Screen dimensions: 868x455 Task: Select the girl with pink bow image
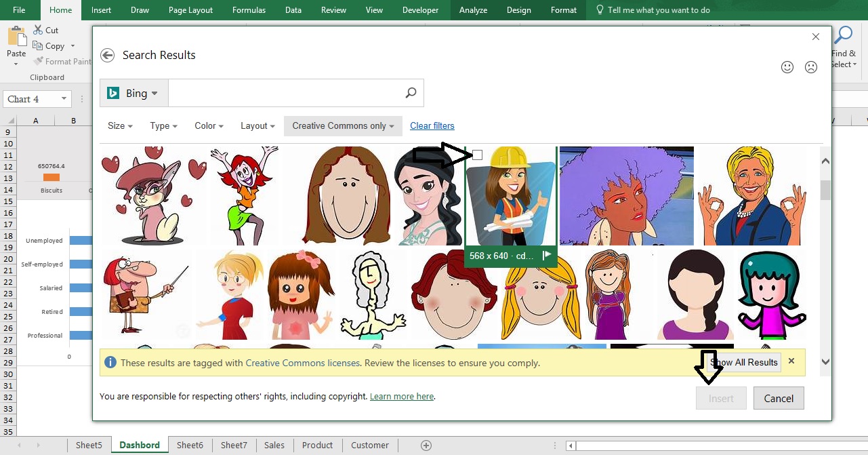[x=301, y=295]
